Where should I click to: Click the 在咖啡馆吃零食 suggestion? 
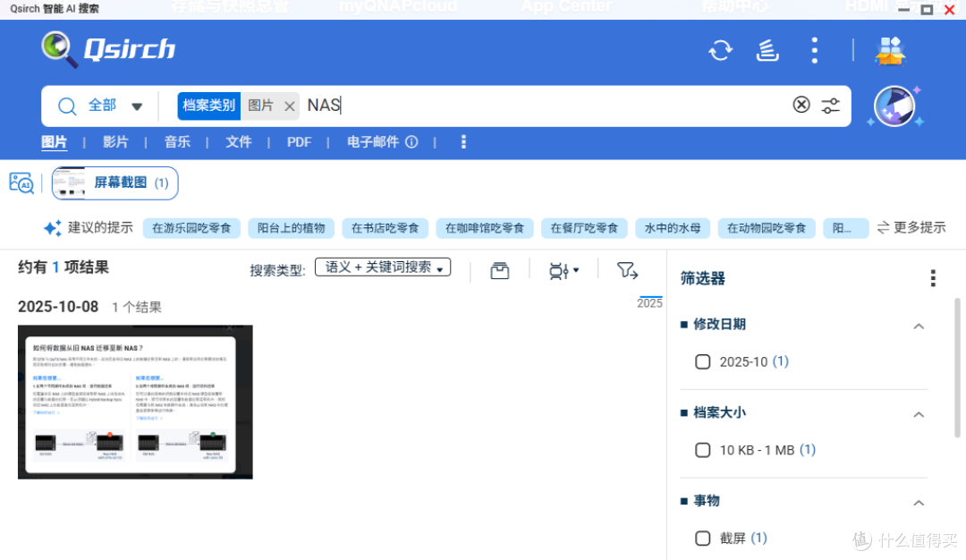coord(484,228)
